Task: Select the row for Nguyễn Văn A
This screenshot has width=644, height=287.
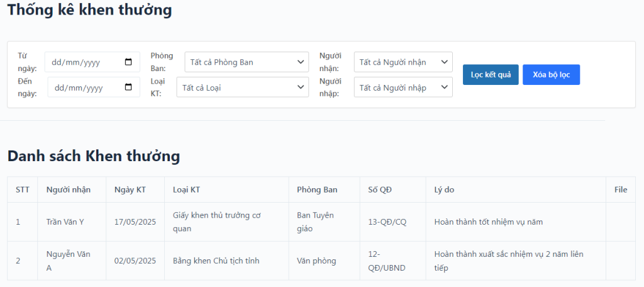Action: pyautogui.click(x=321, y=261)
